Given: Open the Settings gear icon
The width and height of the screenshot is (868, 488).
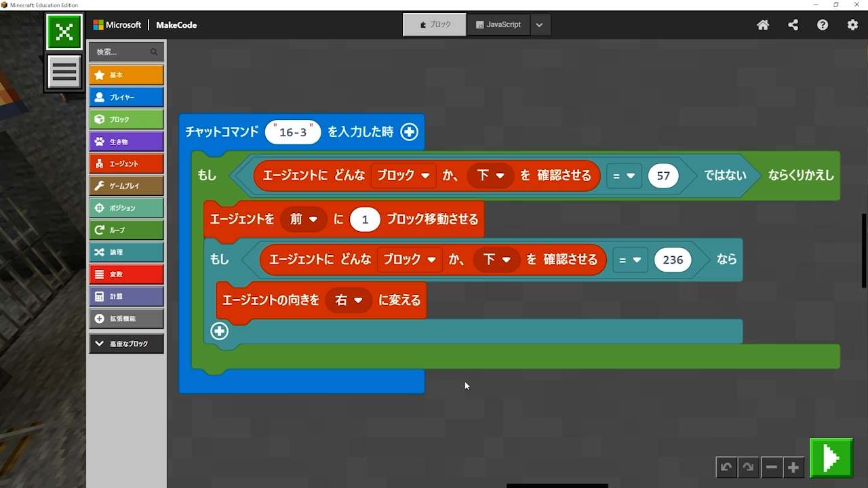Looking at the screenshot, I should [x=852, y=25].
